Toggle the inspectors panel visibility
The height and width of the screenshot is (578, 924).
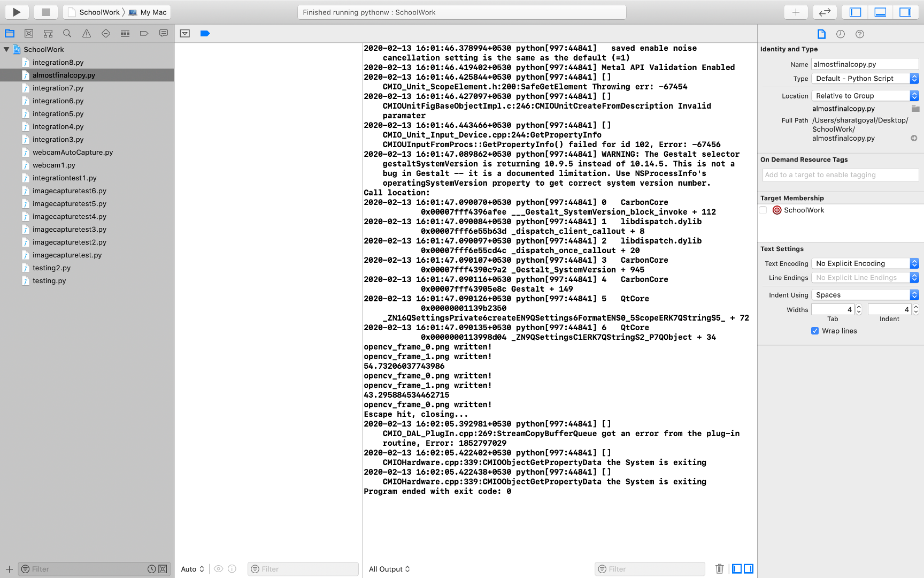click(x=905, y=12)
